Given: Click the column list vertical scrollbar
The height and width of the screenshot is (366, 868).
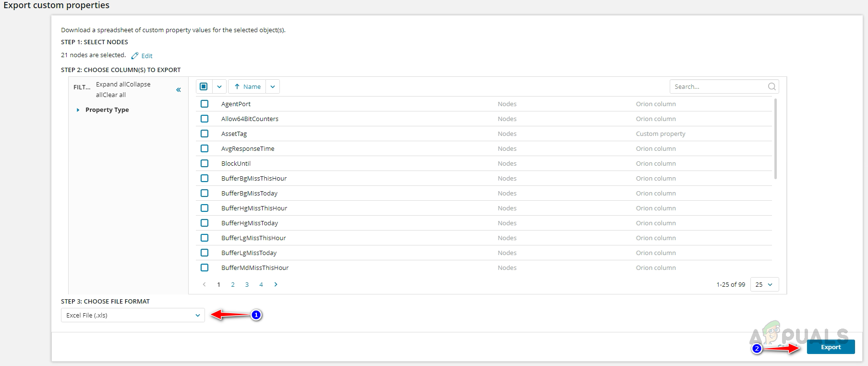Looking at the screenshot, I should pos(775,139).
